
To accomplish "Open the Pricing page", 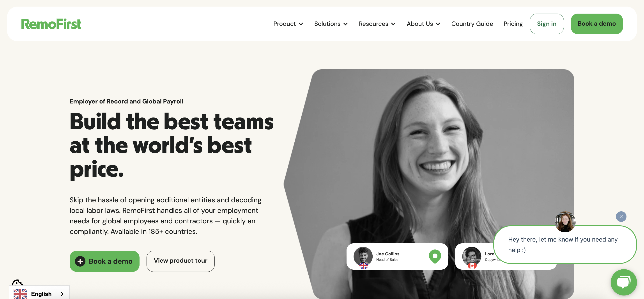I will (x=513, y=24).
